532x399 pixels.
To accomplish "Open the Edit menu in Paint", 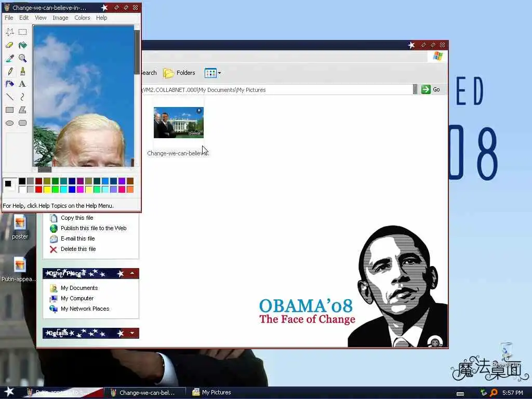I will point(24,18).
